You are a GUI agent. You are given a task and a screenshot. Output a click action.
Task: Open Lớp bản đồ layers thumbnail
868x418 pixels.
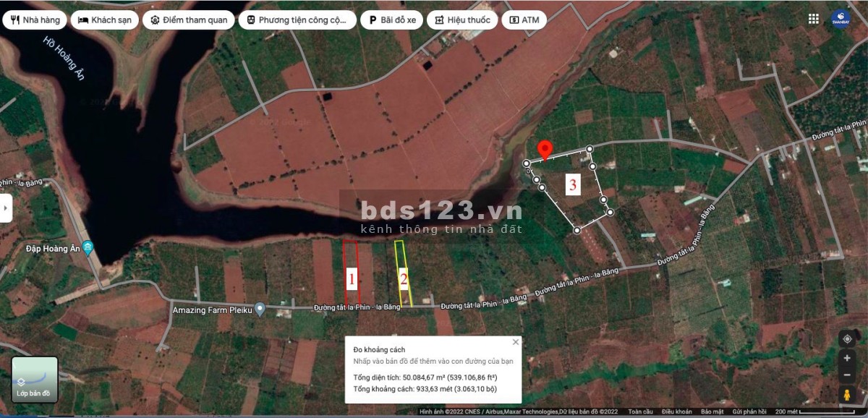point(34,380)
